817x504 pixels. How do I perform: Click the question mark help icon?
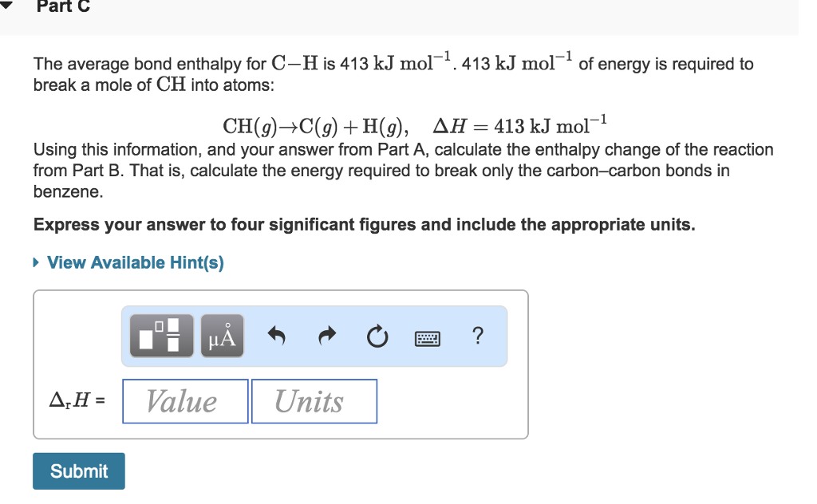coord(476,336)
